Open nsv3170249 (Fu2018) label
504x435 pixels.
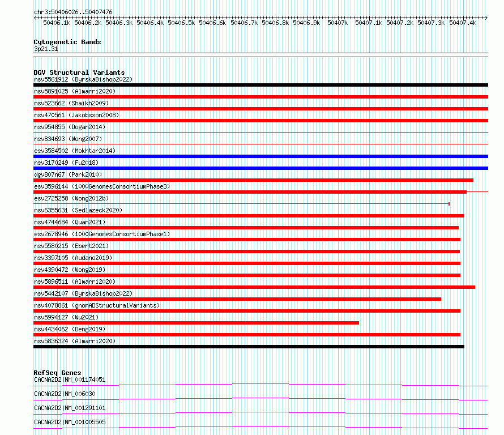point(66,163)
